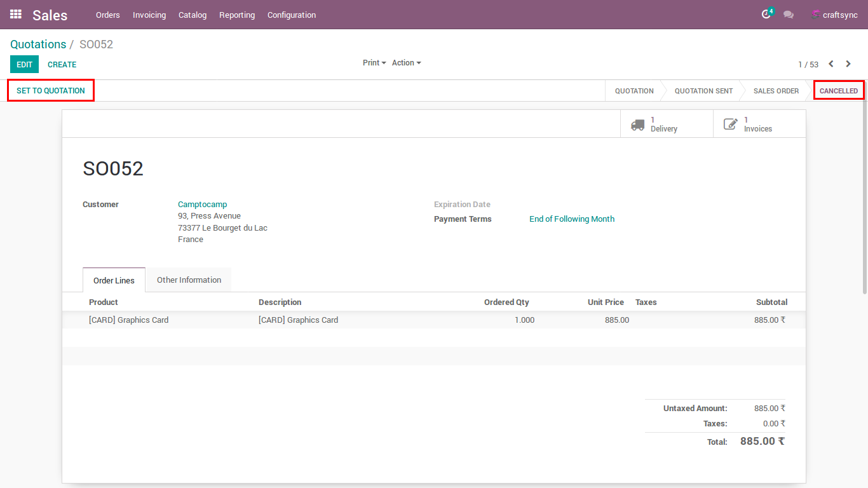Open the apps grid menu icon
This screenshot has height=488, width=868.
coord(16,14)
